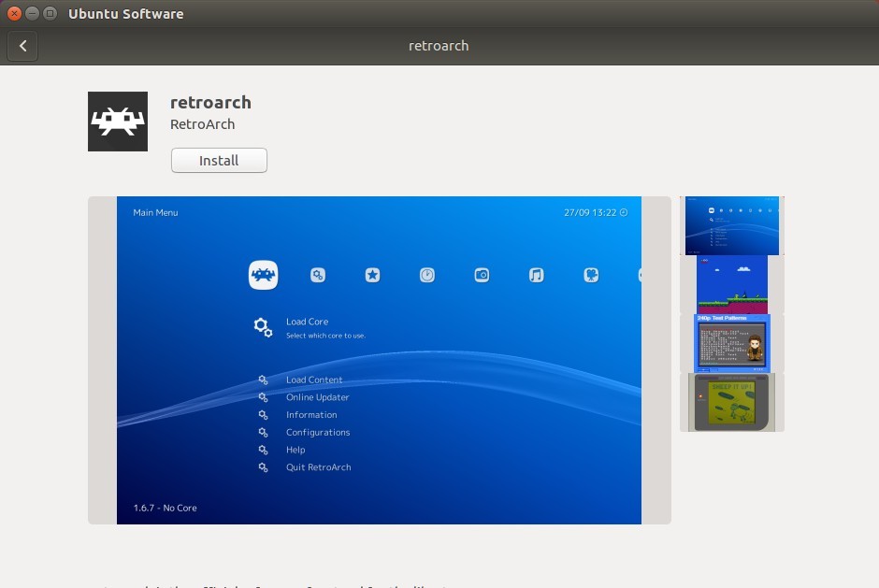
Task: Click the retroarch title in header bar
Action: 439,46
